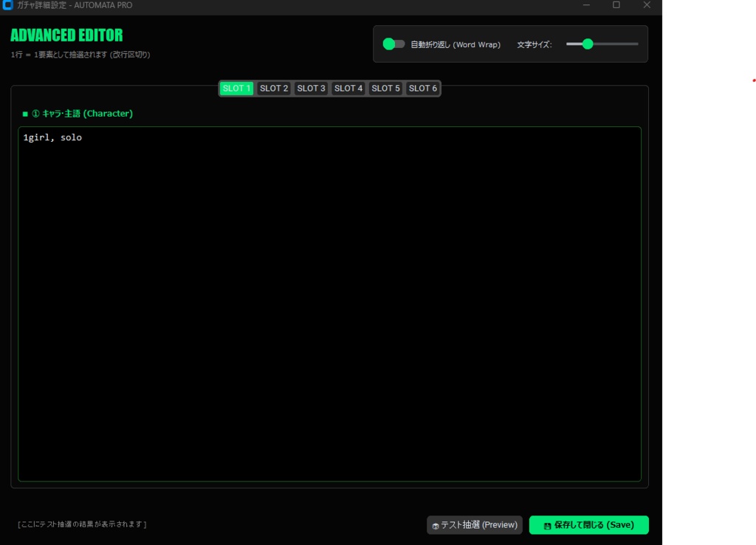This screenshot has width=756, height=545.
Task: Click the キャラ·主語 (Character) heading
Action: tap(82, 114)
